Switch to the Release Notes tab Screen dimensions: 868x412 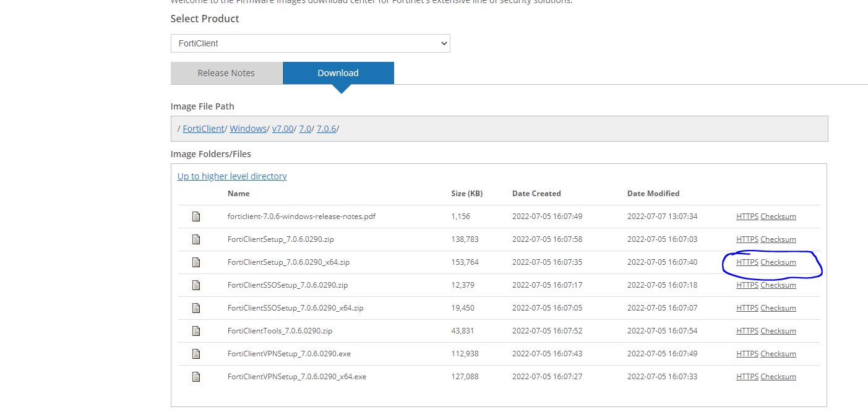coord(226,73)
